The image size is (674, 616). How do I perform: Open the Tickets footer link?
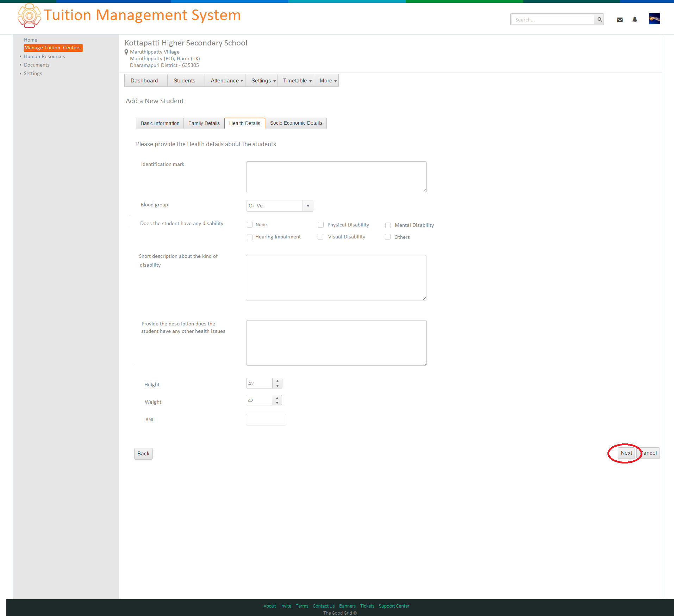pos(367,606)
